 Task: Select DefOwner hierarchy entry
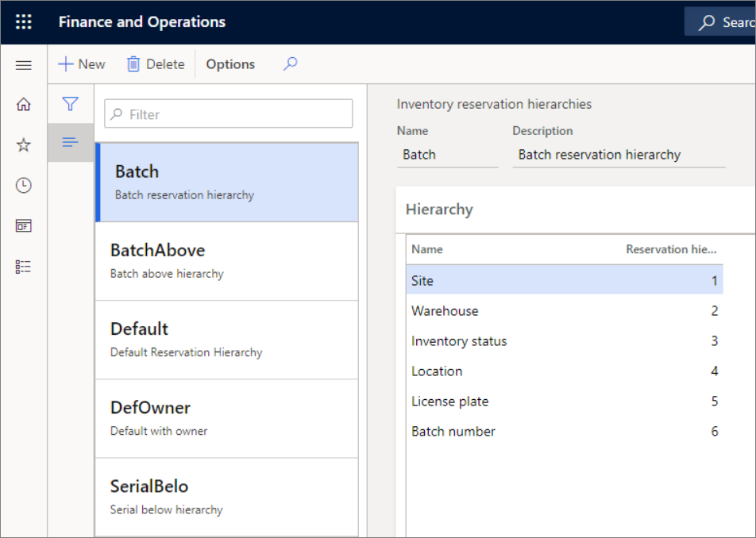(227, 418)
